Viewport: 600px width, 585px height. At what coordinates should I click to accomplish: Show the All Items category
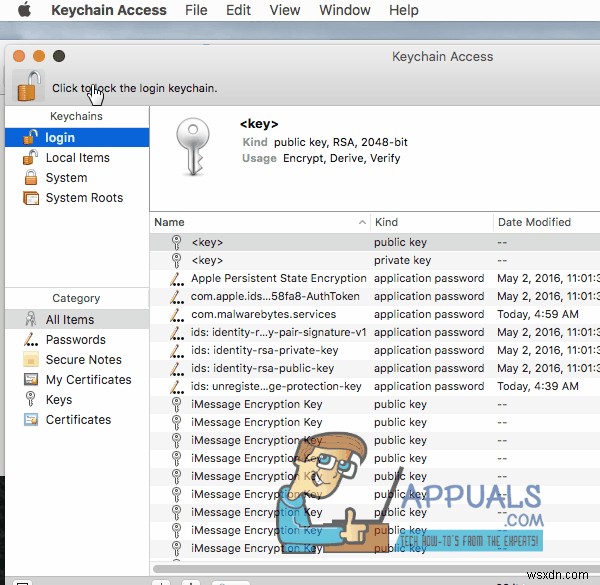click(x=77, y=319)
